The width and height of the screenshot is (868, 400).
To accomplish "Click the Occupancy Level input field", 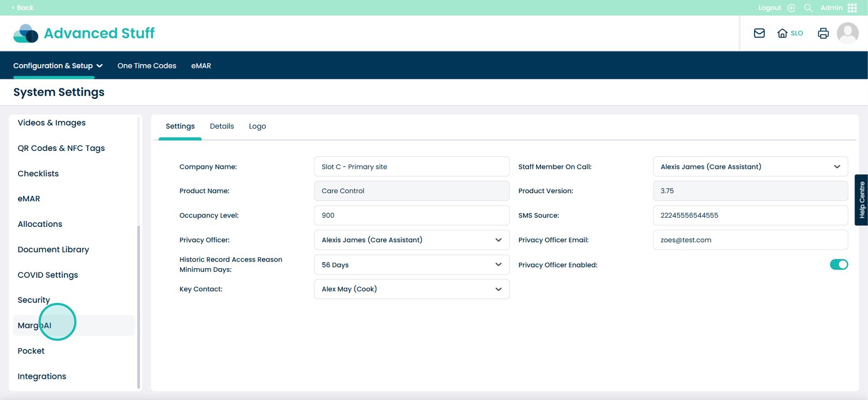I will coord(411,215).
